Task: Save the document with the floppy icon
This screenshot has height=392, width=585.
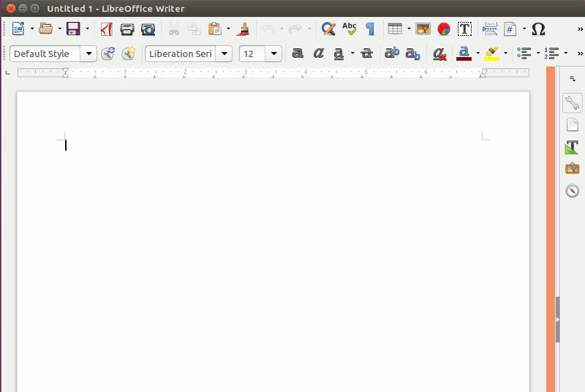Action: [x=73, y=29]
